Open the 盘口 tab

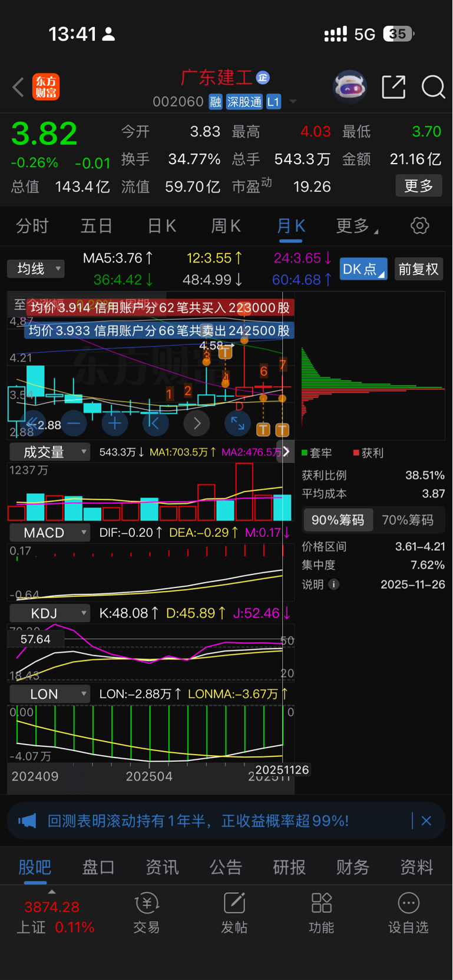pyautogui.click(x=98, y=867)
